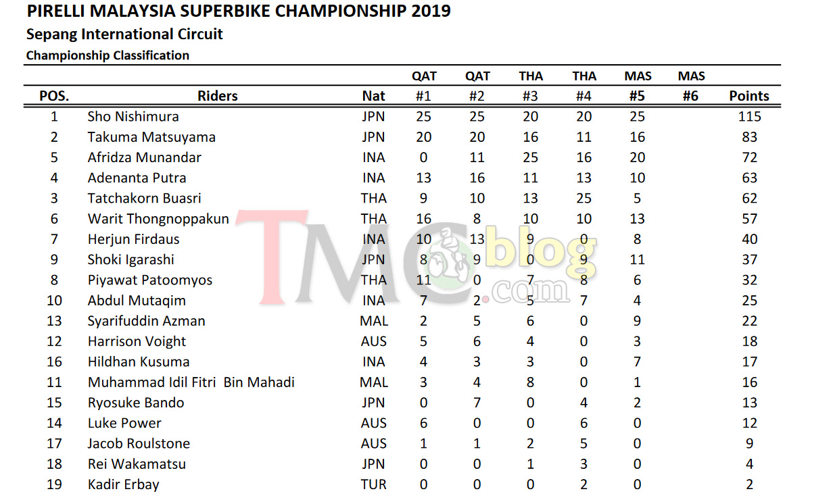Click Takuma Matsuyama's name

151,137
